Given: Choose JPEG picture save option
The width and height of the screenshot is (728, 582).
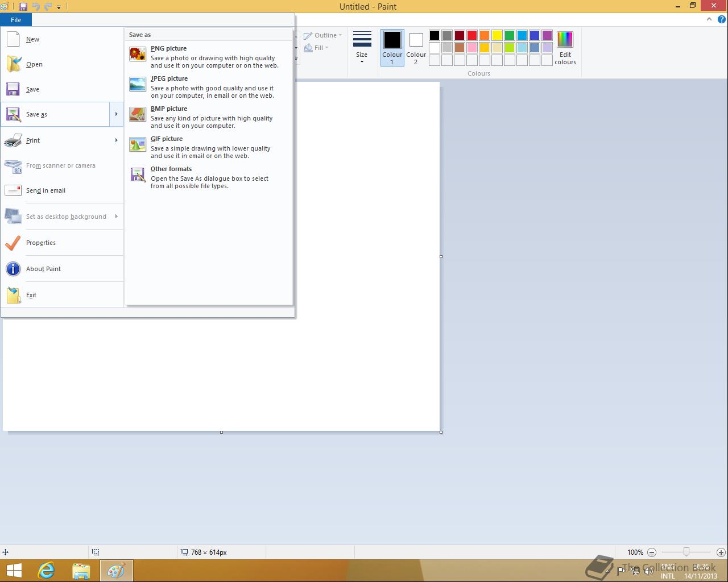Looking at the screenshot, I should pos(208,87).
